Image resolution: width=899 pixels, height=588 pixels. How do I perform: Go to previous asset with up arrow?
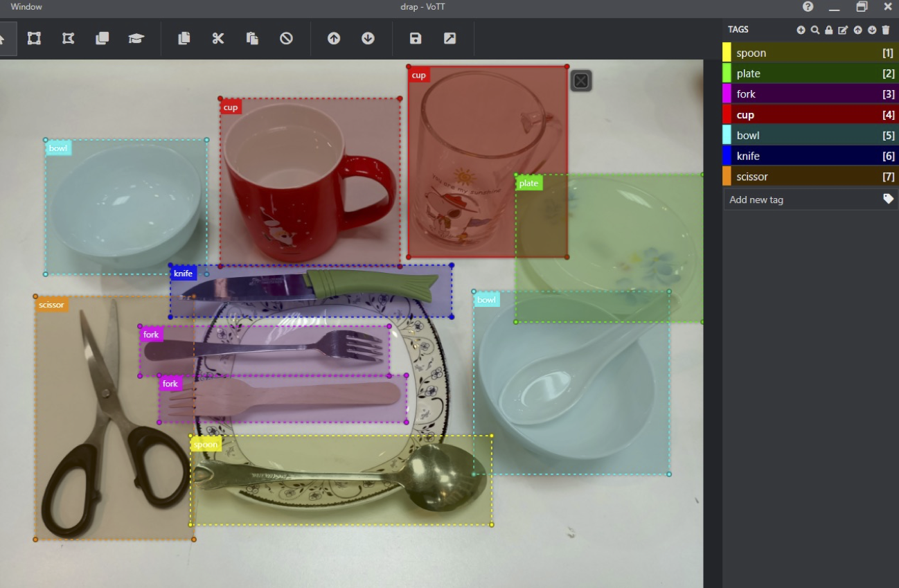click(x=334, y=39)
